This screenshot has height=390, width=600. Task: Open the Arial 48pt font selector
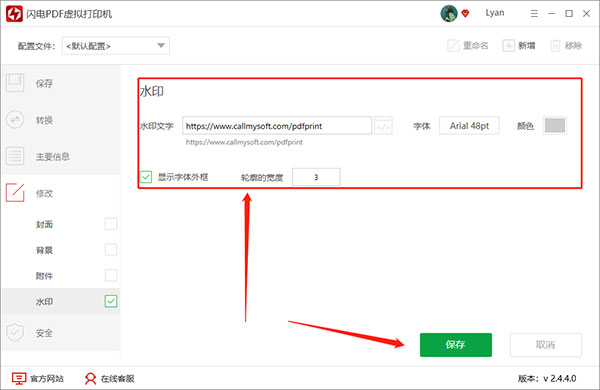469,126
